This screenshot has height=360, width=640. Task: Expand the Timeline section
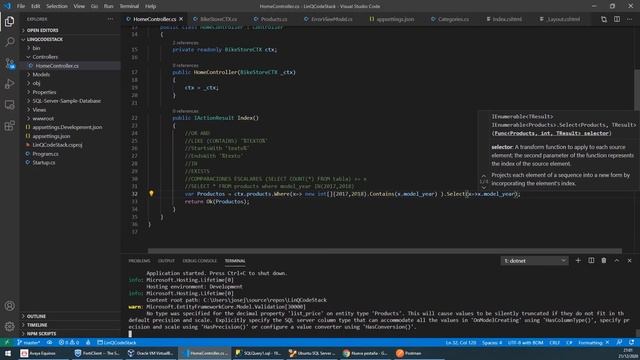point(37,325)
